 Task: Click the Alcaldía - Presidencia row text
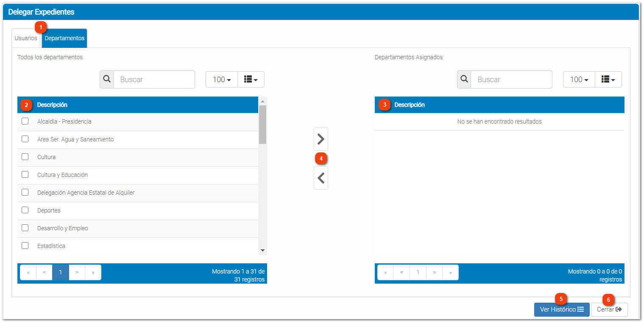click(64, 121)
